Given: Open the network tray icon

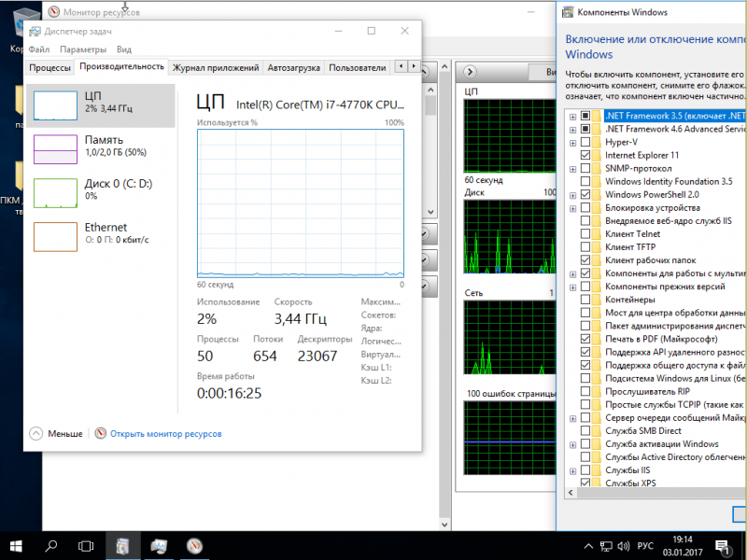Looking at the screenshot, I should [x=606, y=546].
